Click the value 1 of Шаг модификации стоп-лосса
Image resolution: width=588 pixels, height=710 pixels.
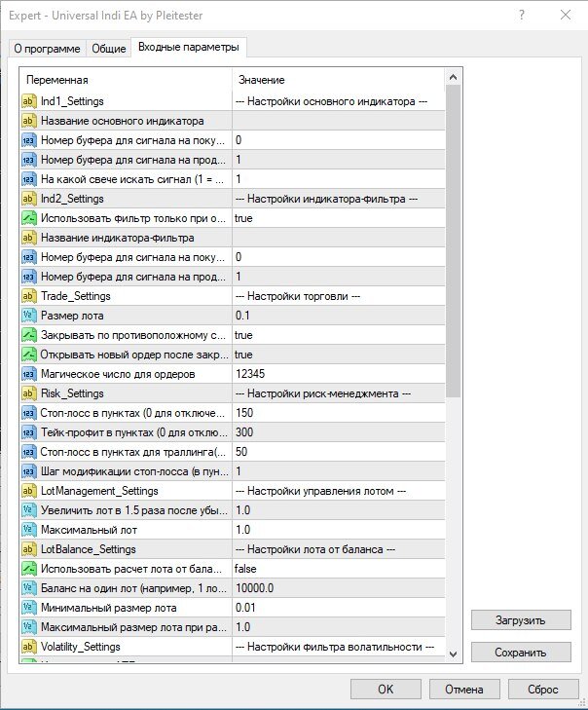tap(239, 471)
